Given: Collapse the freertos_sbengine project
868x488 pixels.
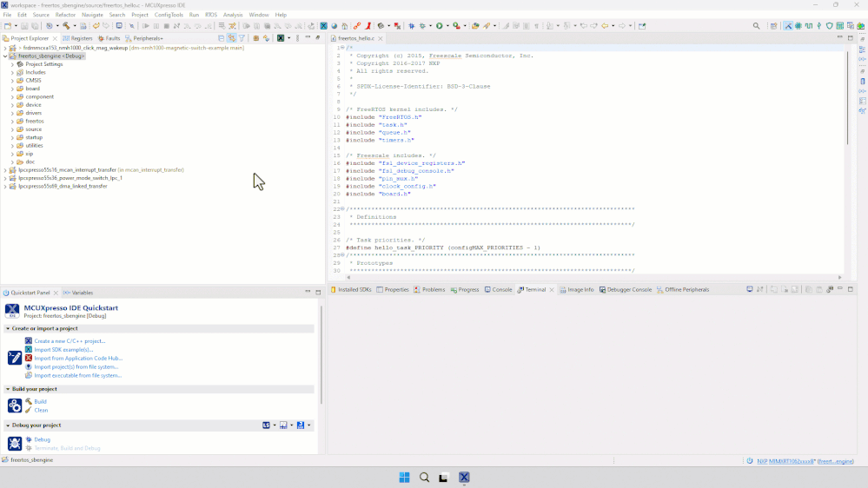Looking at the screenshot, I should 5,56.
